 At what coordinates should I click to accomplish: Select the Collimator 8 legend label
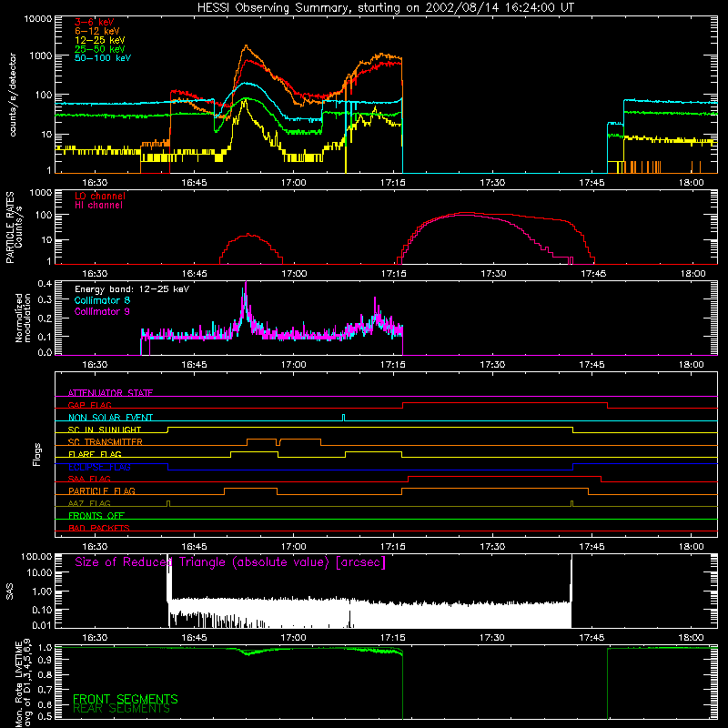102,300
